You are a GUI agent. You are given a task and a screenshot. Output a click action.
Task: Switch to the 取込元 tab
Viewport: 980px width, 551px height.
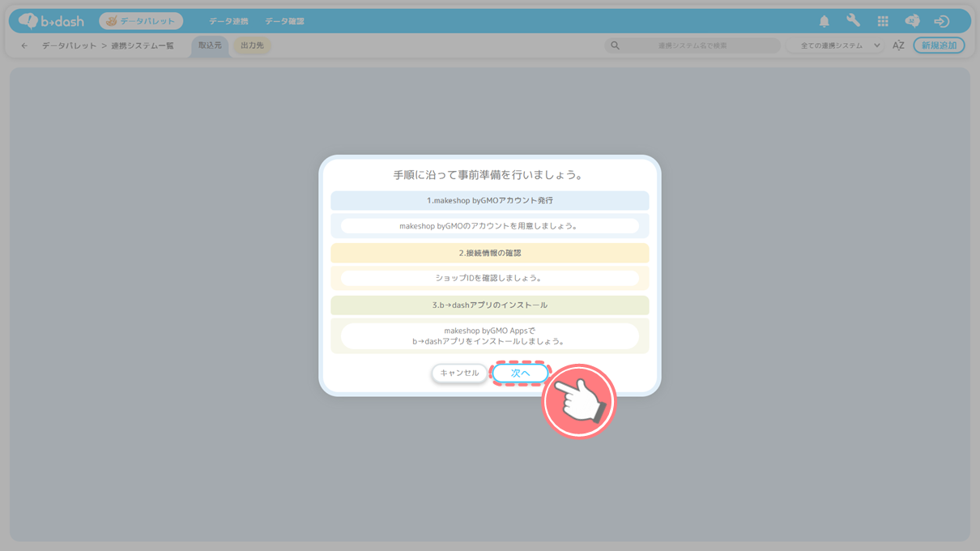[210, 45]
